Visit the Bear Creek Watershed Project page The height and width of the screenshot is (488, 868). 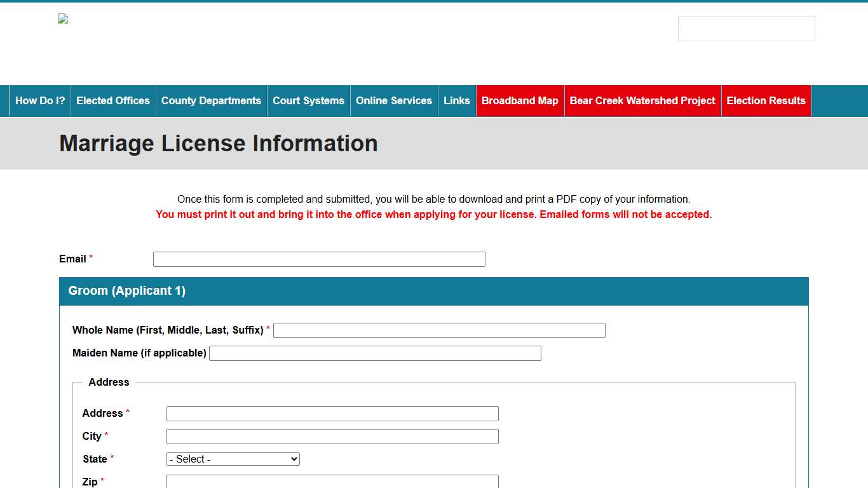tap(642, 100)
